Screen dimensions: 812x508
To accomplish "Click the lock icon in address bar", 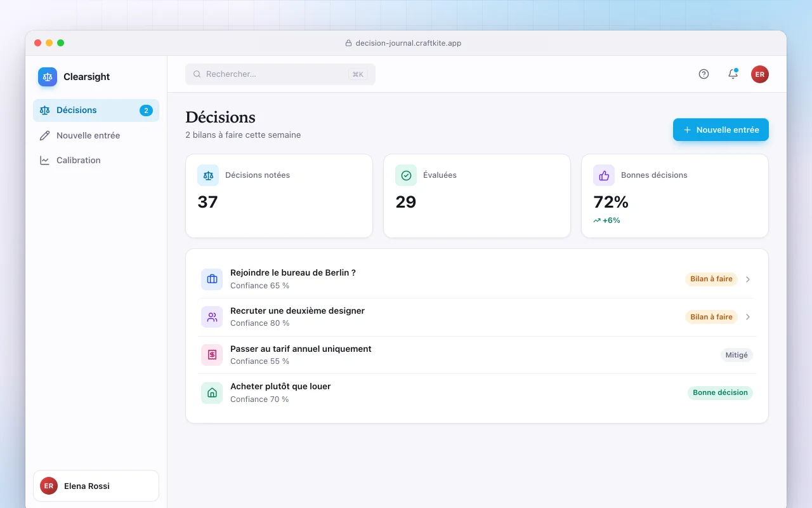I will [348, 43].
